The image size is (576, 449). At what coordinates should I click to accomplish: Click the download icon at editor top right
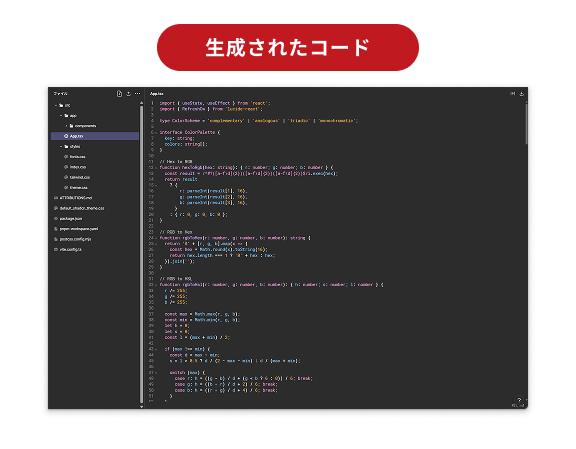(522, 94)
